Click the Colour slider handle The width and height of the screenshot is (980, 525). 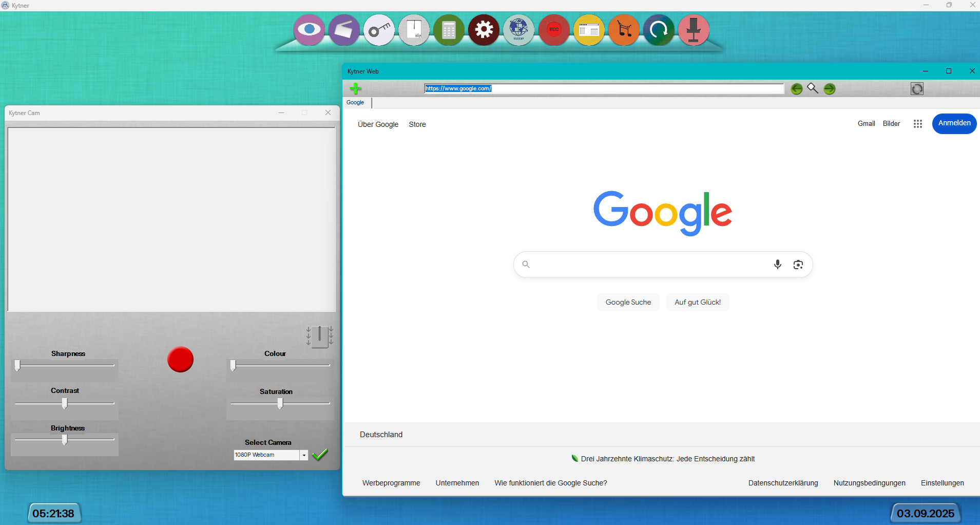click(233, 365)
